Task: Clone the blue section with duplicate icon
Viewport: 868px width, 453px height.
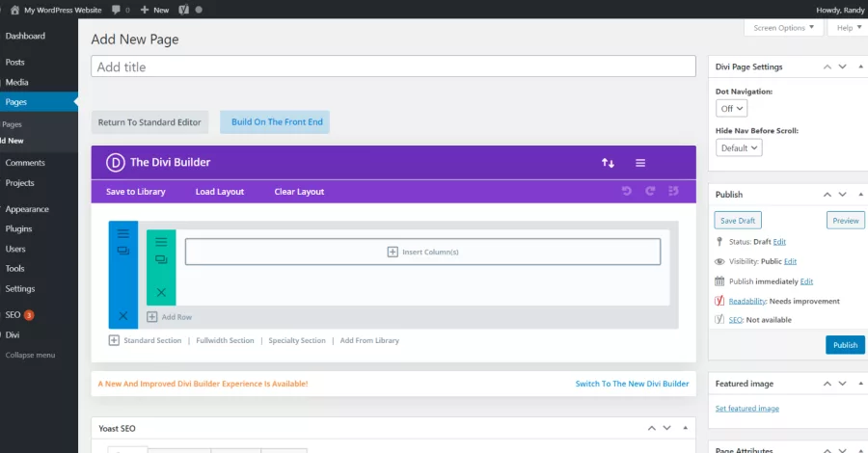Action: (122, 251)
